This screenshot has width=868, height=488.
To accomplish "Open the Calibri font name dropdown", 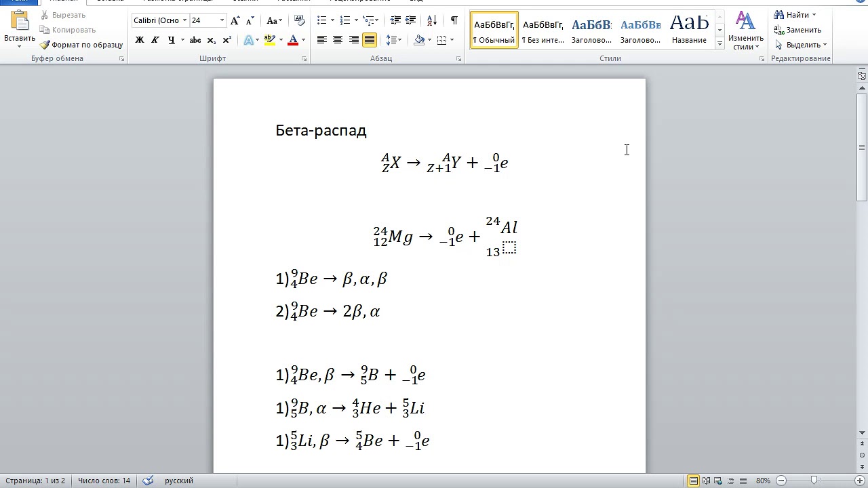I will [x=184, y=20].
